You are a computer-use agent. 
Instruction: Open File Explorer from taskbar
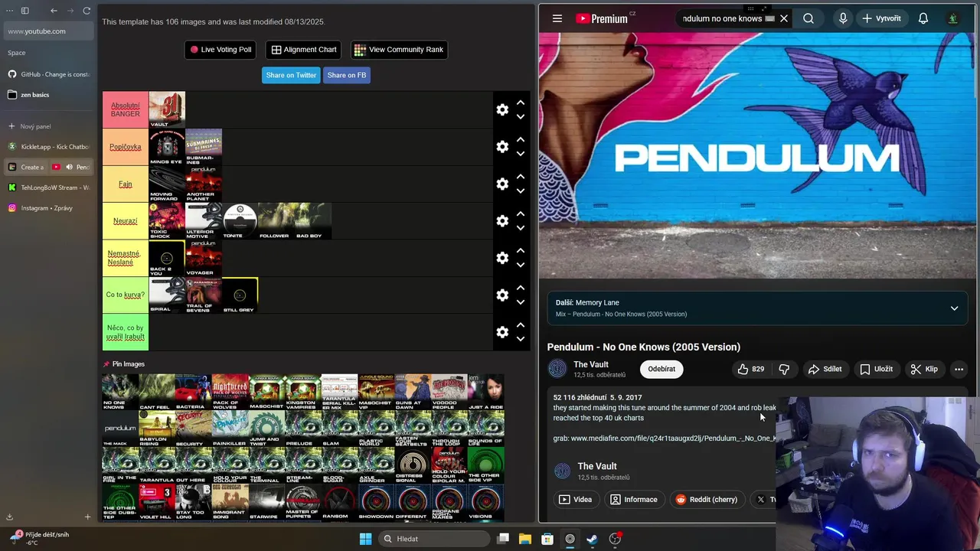525,539
